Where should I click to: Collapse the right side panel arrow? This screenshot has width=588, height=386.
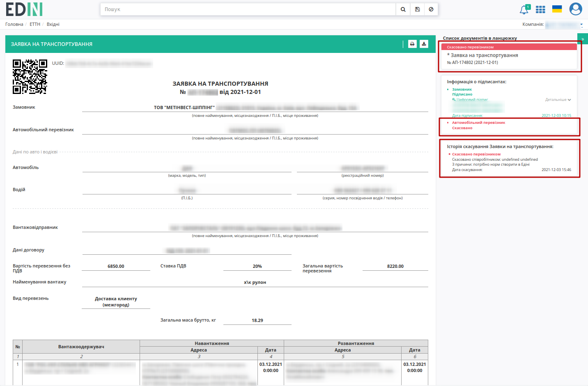click(x=583, y=39)
